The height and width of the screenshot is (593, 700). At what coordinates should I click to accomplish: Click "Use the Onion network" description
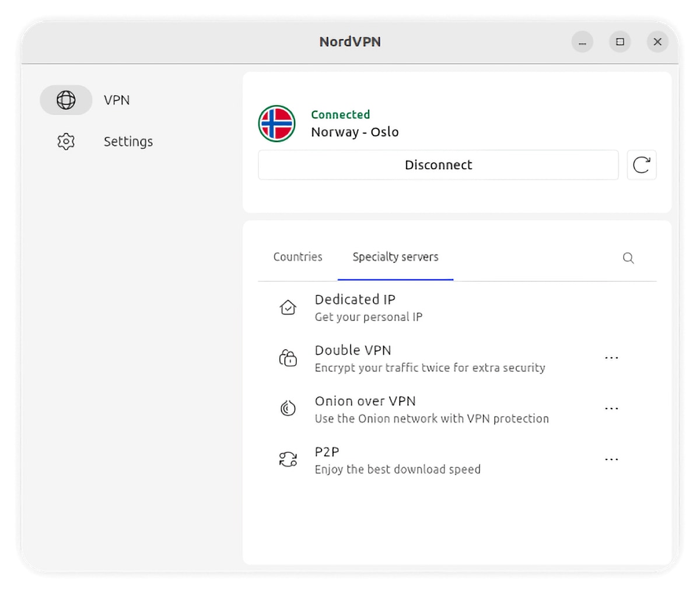[x=432, y=418]
